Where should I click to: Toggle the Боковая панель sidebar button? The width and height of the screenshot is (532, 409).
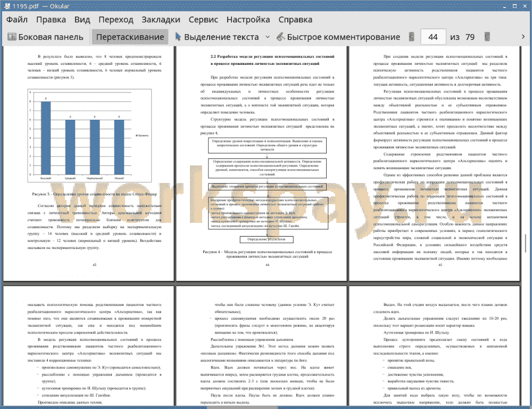tap(45, 37)
